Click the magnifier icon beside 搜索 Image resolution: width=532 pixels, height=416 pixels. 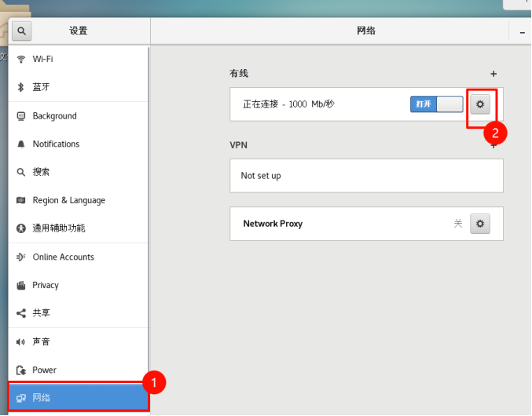click(21, 173)
